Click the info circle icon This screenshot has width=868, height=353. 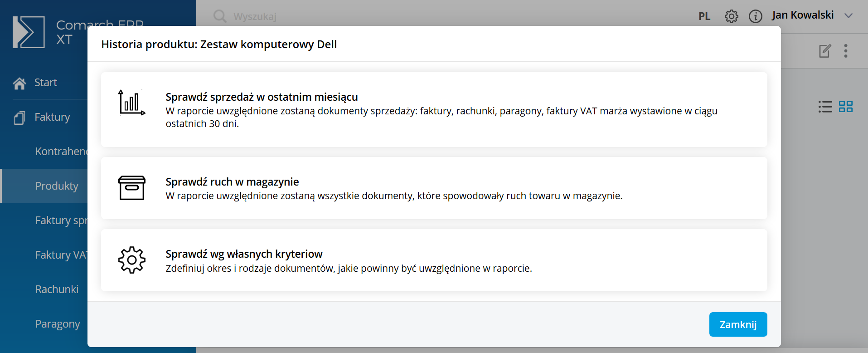click(755, 16)
